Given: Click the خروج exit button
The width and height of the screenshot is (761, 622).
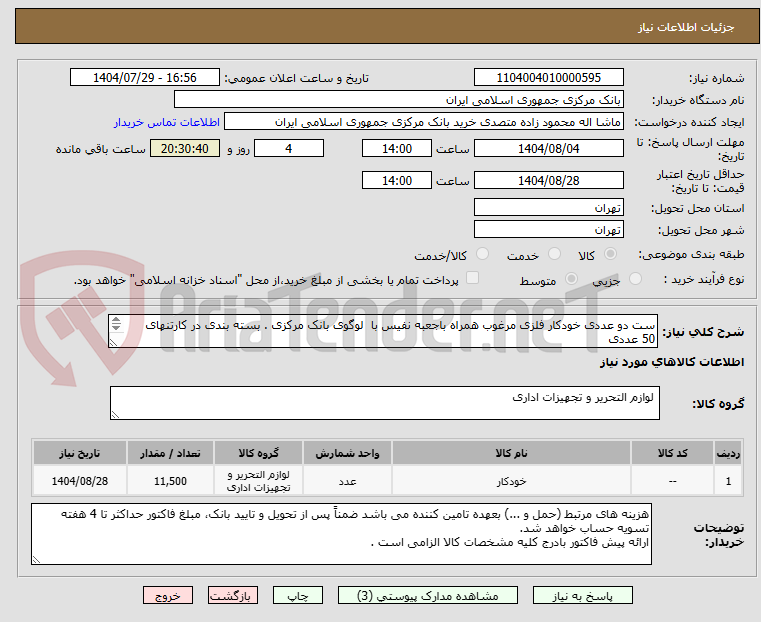Looking at the screenshot, I should [x=168, y=595].
